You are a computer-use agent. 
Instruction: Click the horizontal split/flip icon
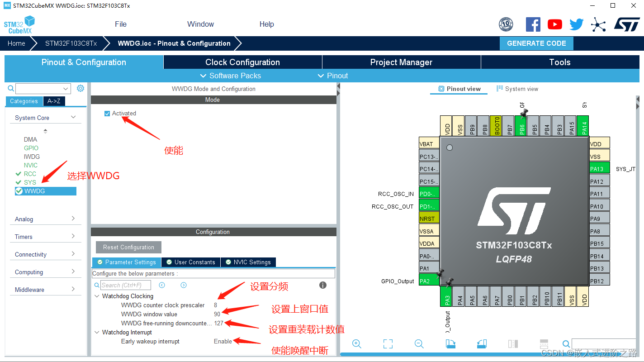pyautogui.click(x=544, y=344)
